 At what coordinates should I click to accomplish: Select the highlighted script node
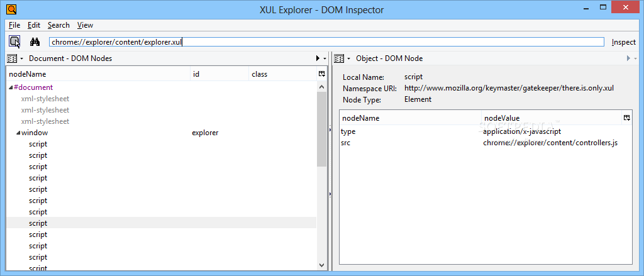[x=162, y=223]
